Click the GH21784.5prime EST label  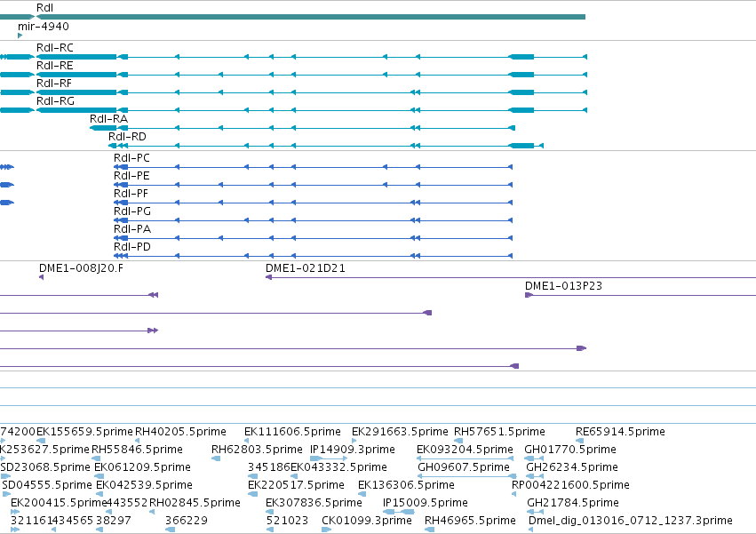click(x=573, y=503)
